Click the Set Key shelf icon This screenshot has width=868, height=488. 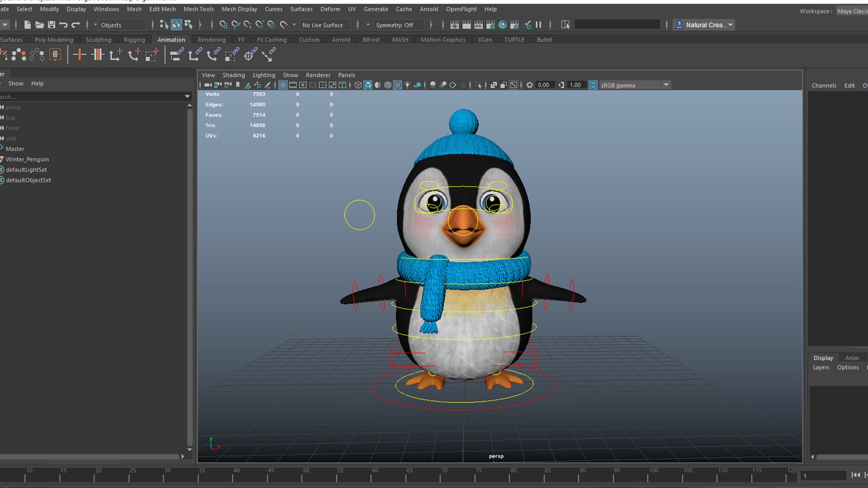coord(80,55)
